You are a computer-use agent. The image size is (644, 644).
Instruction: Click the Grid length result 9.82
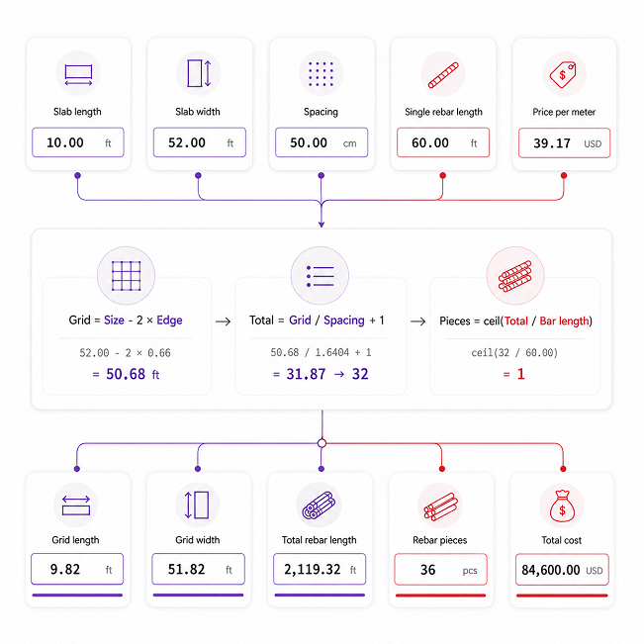65,569
